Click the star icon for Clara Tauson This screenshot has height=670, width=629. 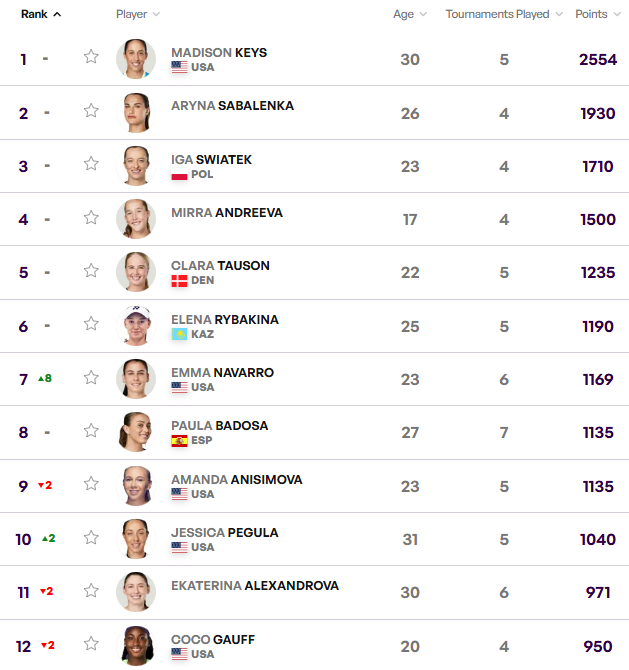pyautogui.click(x=91, y=271)
